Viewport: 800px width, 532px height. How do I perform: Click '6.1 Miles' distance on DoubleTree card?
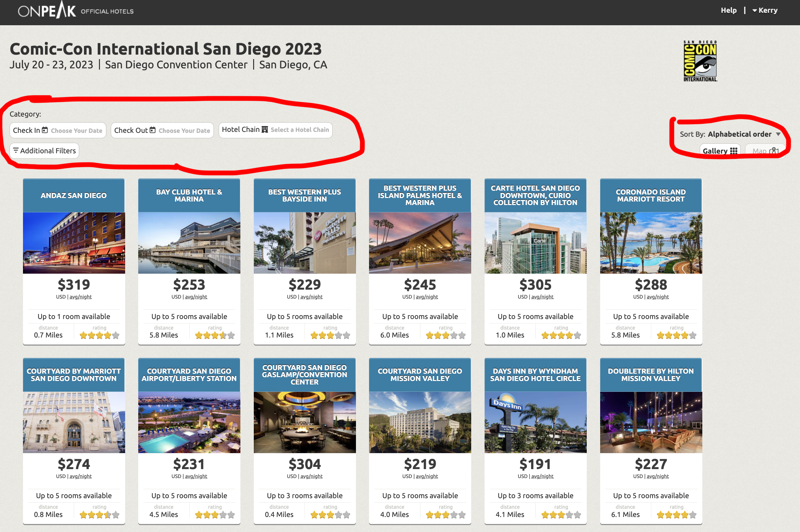click(x=625, y=515)
